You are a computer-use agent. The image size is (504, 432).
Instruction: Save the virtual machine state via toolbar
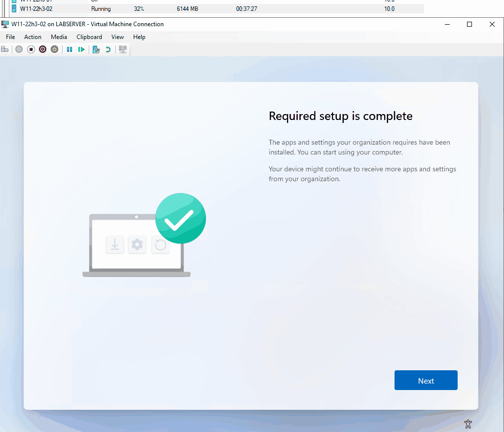[55, 49]
